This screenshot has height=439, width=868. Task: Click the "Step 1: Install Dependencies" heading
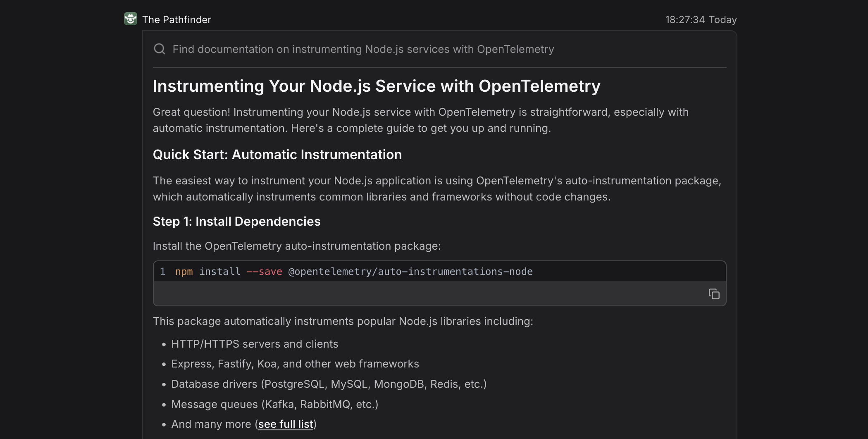pos(236,222)
